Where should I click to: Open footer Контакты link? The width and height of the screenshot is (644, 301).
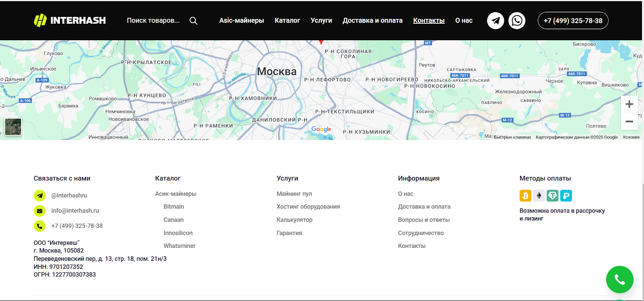click(x=412, y=246)
